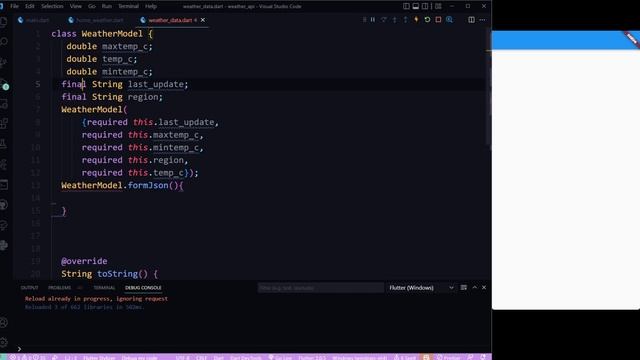Open the main.dart editor tab
Viewport: 640px width, 360px height.
pyautogui.click(x=34, y=20)
